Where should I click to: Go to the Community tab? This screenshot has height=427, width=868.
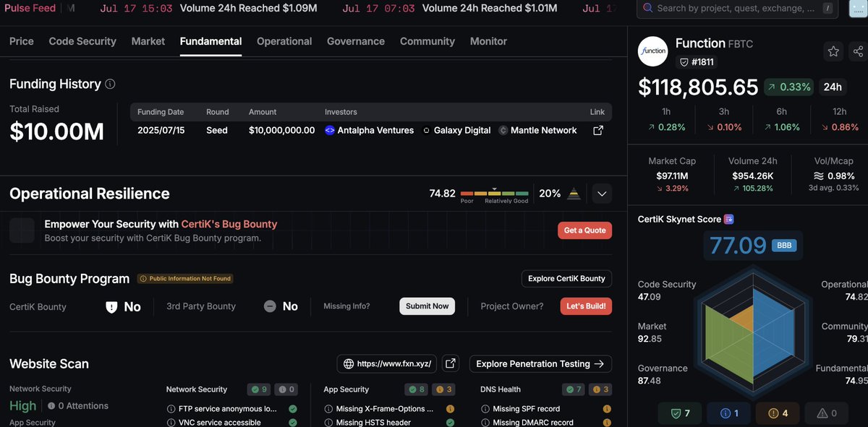click(427, 41)
